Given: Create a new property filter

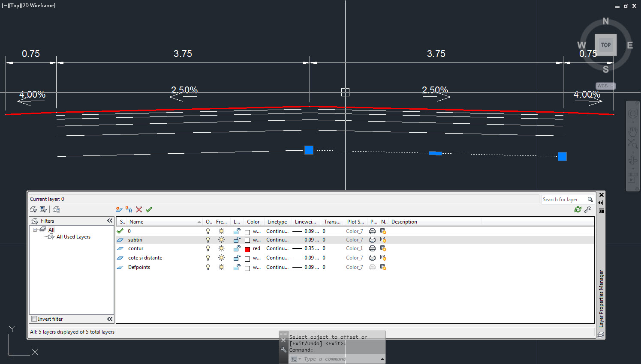Looking at the screenshot, I should coord(33,209).
